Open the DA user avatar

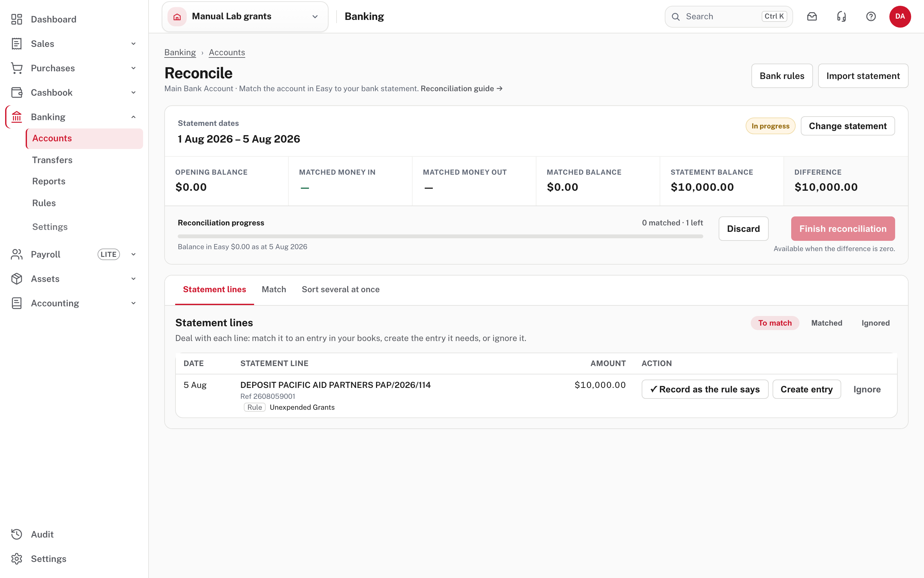coord(900,16)
